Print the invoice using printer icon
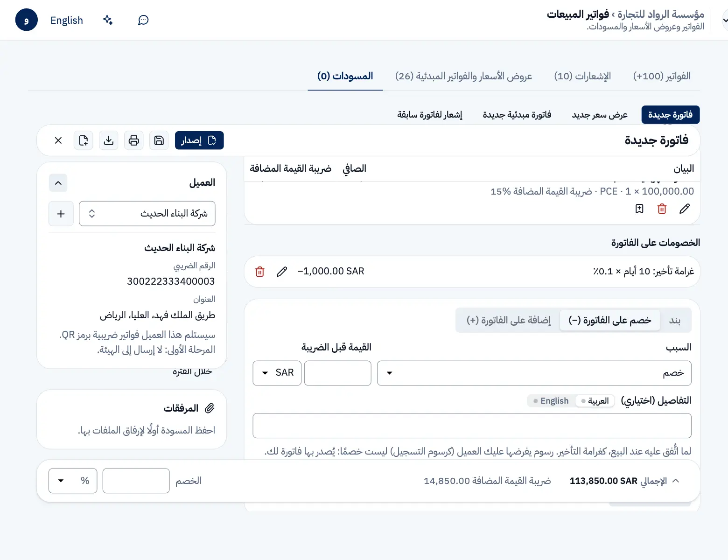Screen dimensions: 728x560 pyautogui.click(x=134, y=140)
